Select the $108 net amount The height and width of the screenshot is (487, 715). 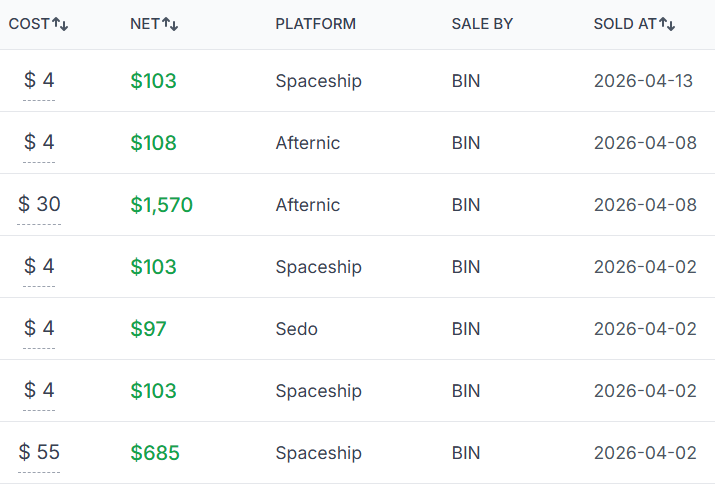tap(153, 143)
